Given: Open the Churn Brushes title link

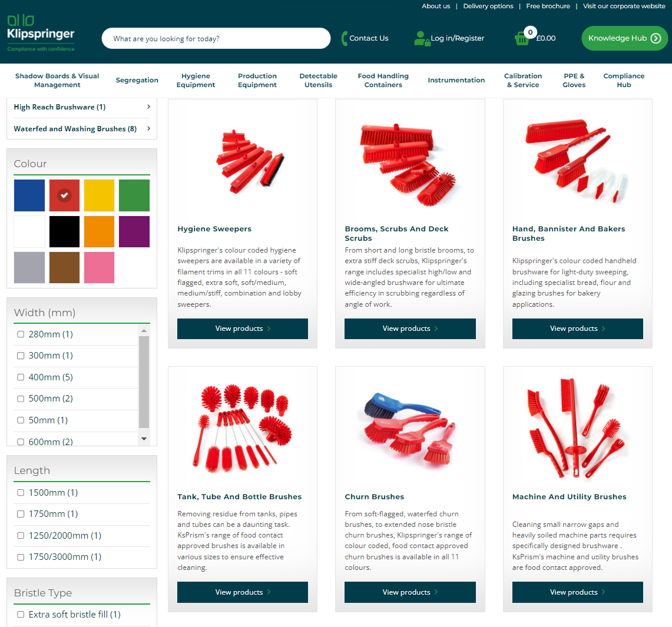Looking at the screenshot, I should (x=375, y=496).
